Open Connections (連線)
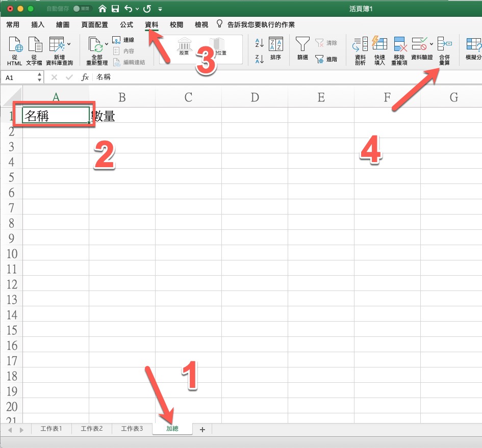 (123, 40)
